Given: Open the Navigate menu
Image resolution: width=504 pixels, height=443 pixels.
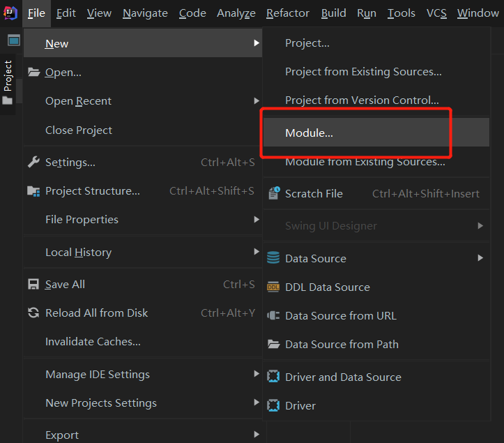Looking at the screenshot, I should click(145, 13).
